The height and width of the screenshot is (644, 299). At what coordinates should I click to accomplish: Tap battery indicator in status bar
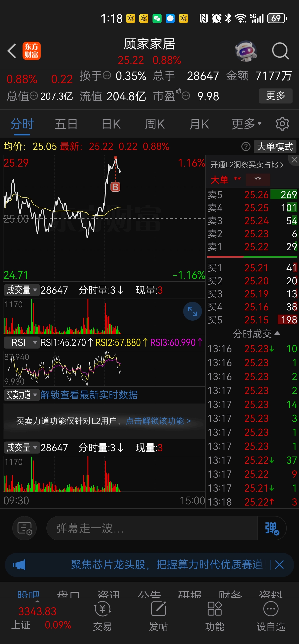(277, 18)
